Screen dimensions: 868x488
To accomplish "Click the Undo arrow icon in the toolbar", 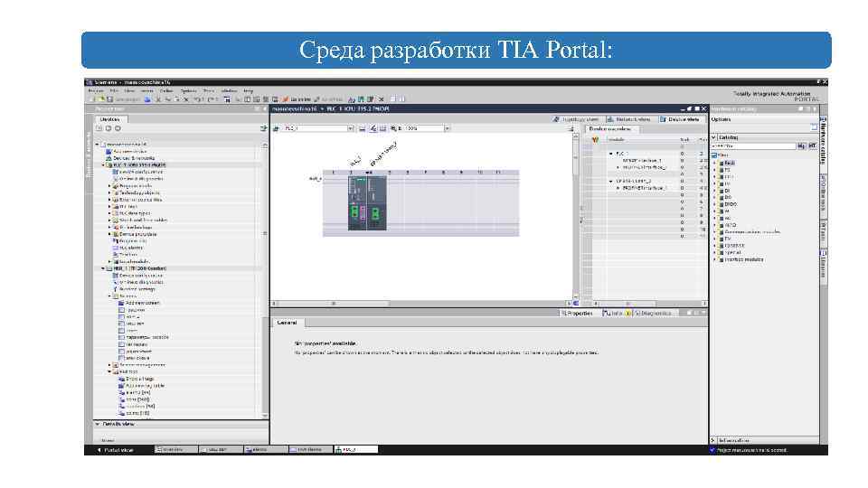I will click(196, 99).
